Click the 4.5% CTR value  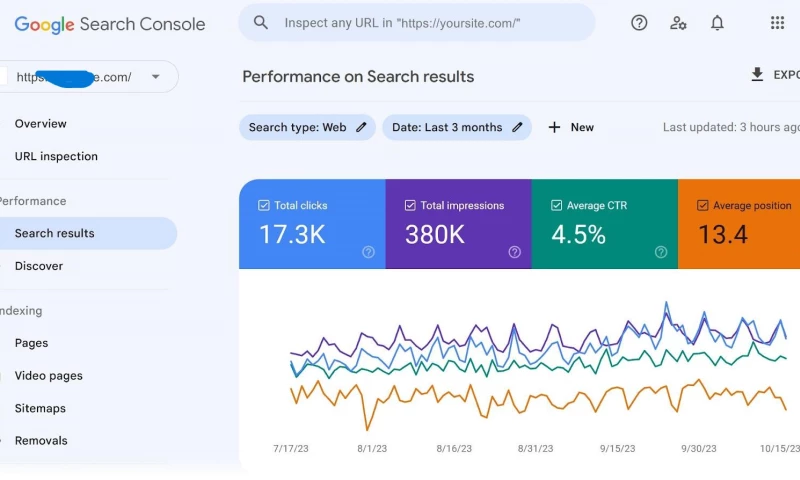pos(579,235)
